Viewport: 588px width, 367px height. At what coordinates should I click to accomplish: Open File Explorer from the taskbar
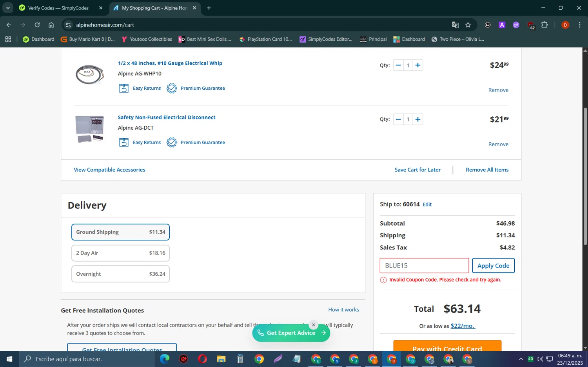[221, 359]
